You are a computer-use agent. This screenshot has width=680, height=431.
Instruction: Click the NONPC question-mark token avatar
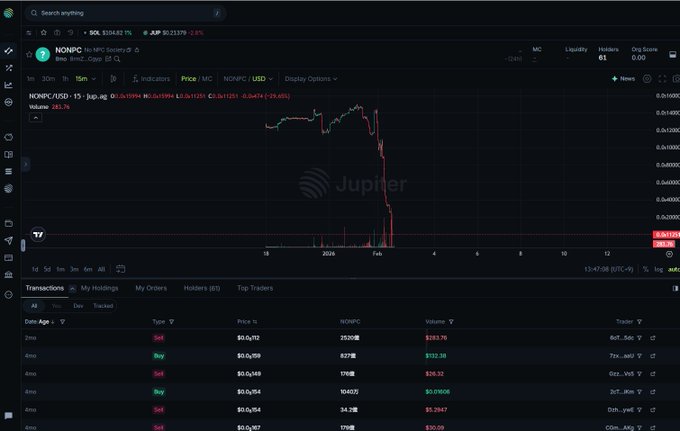point(42,55)
